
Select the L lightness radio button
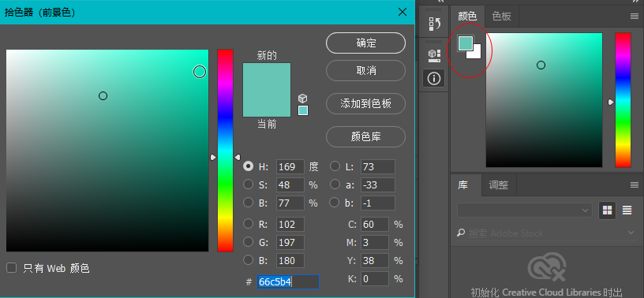(335, 166)
